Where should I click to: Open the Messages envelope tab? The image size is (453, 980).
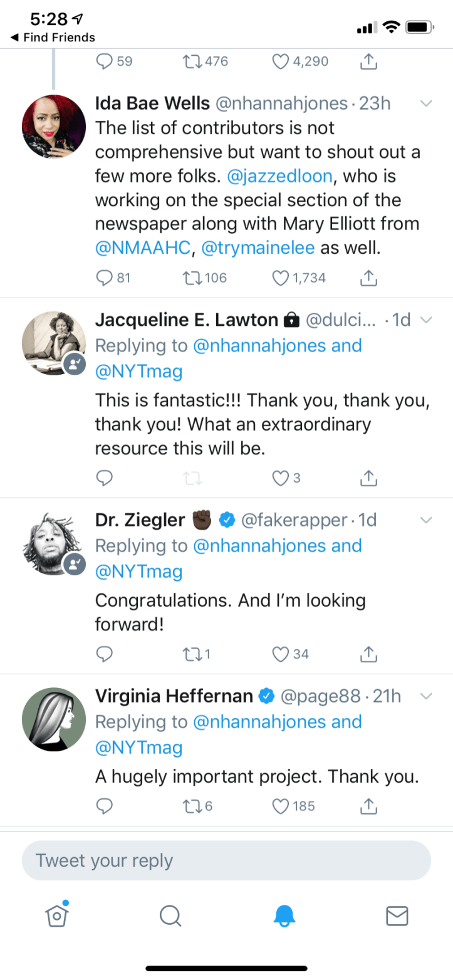[x=397, y=916]
